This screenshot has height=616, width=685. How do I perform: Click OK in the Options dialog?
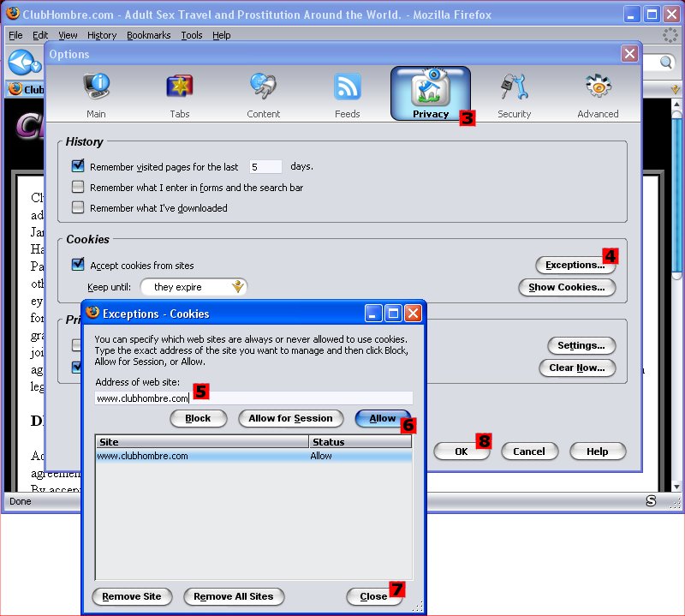click(462, 452)
